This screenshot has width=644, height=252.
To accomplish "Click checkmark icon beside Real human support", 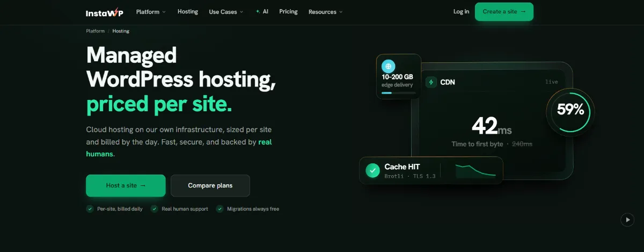I will [x=155, y=208].
